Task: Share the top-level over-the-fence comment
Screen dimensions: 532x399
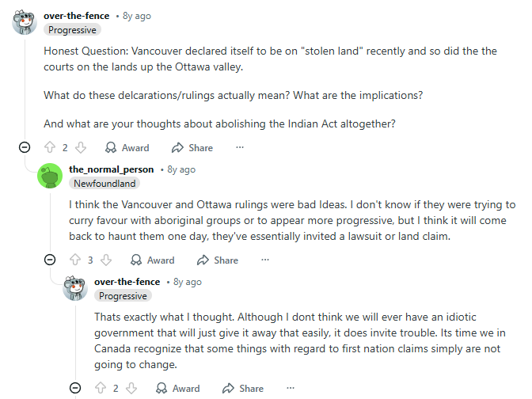Action: click(192, 147)
